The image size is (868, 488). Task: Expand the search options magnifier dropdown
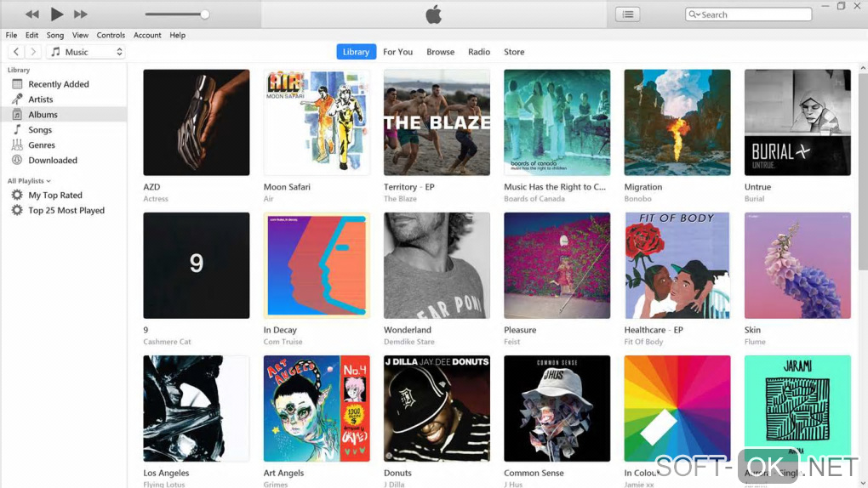click(x=694, y=14)
